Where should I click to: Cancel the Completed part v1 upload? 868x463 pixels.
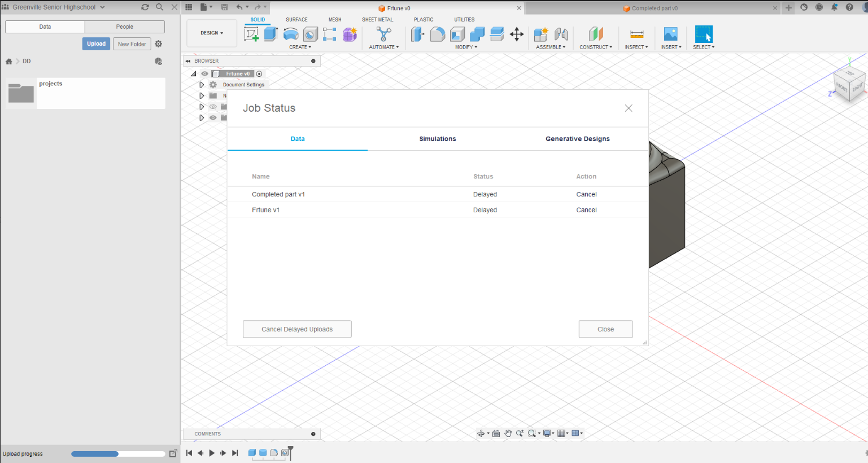[586, 194]
